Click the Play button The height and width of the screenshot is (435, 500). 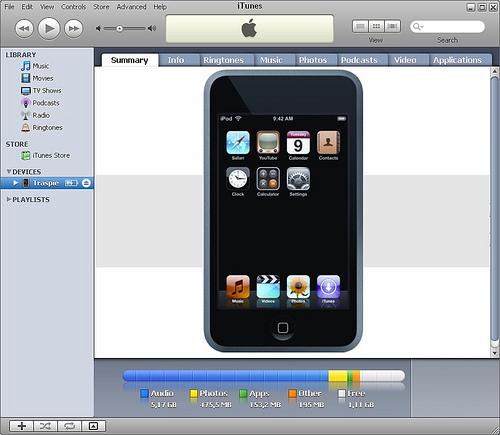tap(49, 28)
